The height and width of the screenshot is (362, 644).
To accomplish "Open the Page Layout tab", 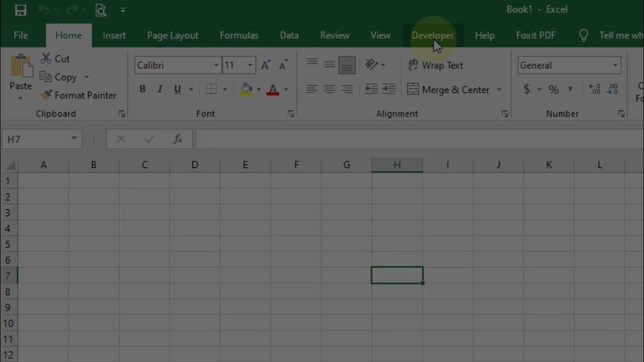I will point(173,35).
